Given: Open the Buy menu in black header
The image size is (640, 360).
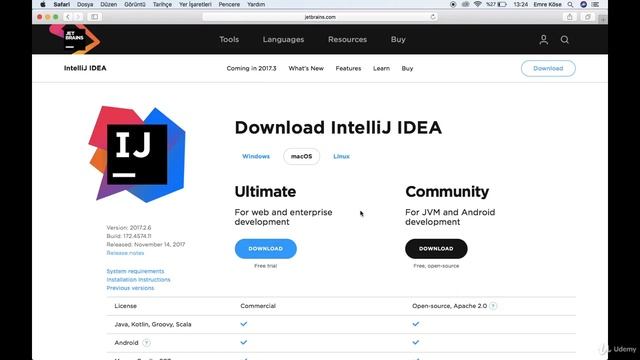Looking at the screenshot, I should (x=398, y=40).
